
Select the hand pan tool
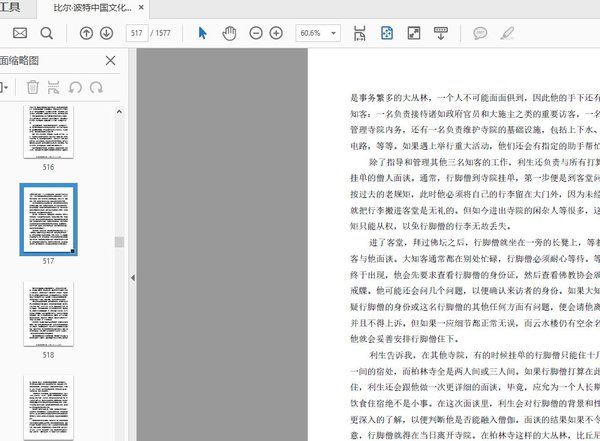point(229,33)
